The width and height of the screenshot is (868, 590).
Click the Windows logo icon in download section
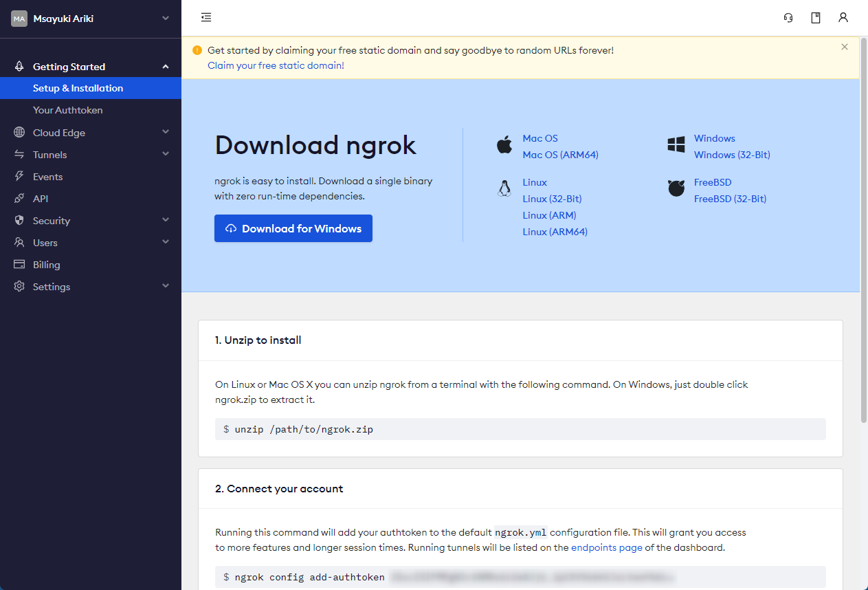pyautogui.click(x=676, y=144)
